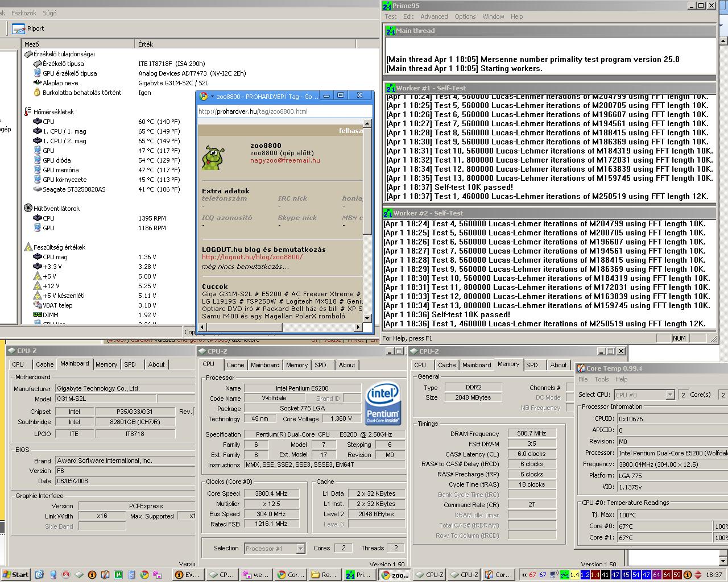Switch to the Pri... Prime95 taskbar button
This screenshot has width=728, height=585.
point(359,575)
